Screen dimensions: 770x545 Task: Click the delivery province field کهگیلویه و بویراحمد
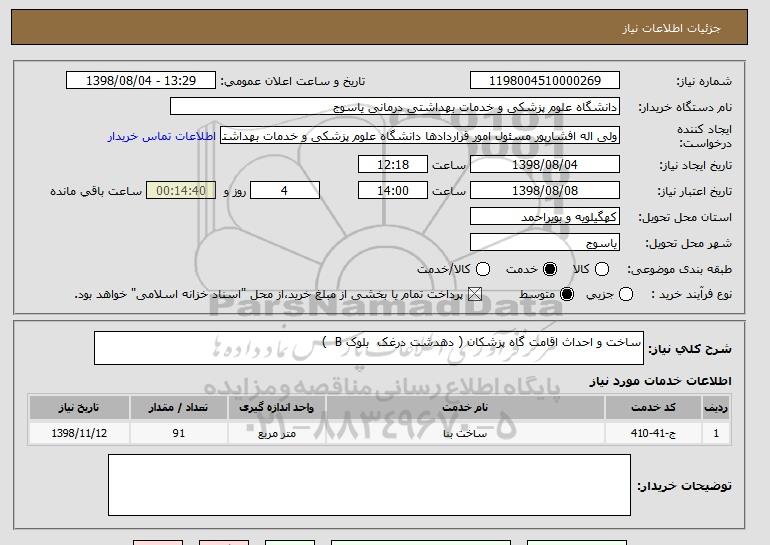pos(545,217)
